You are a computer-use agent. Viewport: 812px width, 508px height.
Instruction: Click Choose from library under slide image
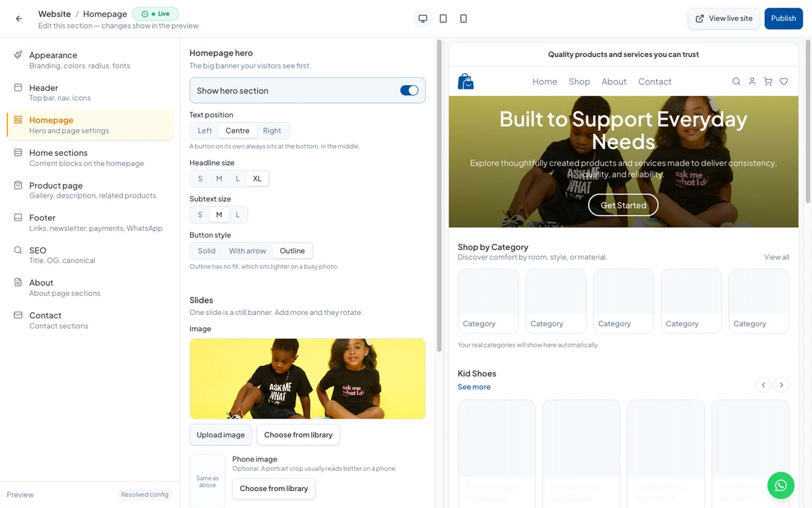[x=298, y=435]
